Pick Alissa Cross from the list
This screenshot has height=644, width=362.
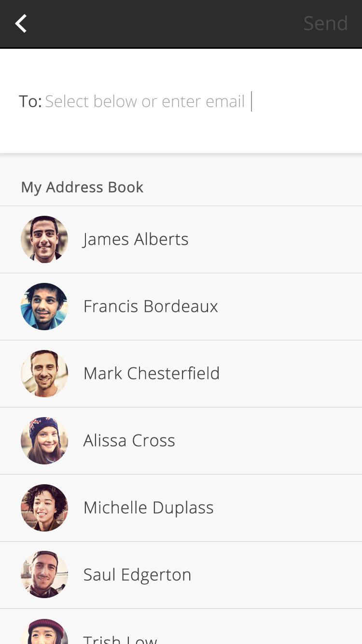pyautogui.click(x=129, y=441)
